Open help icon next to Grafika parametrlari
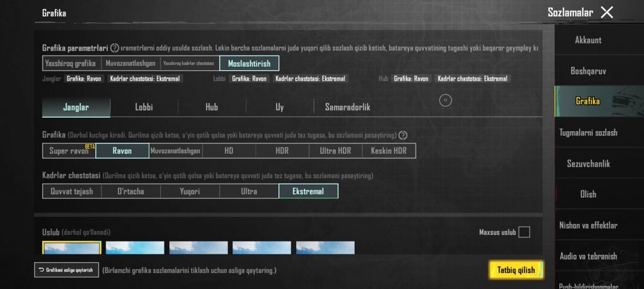 coord(115,48)
